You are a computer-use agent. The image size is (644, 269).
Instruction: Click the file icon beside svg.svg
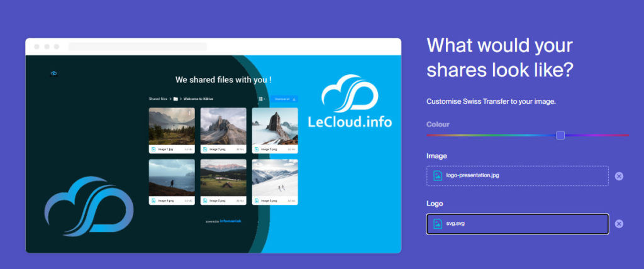pos(438,224)
